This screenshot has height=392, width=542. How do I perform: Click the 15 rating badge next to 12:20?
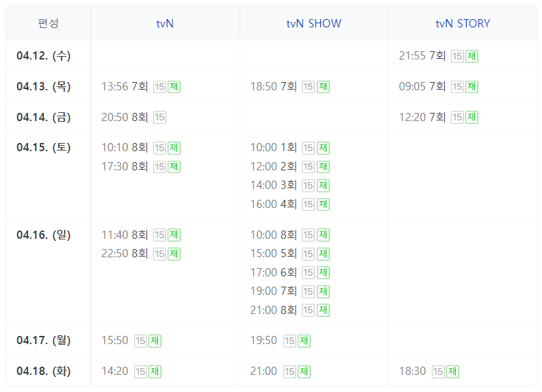pyautogui.click(x=457, y=118)
